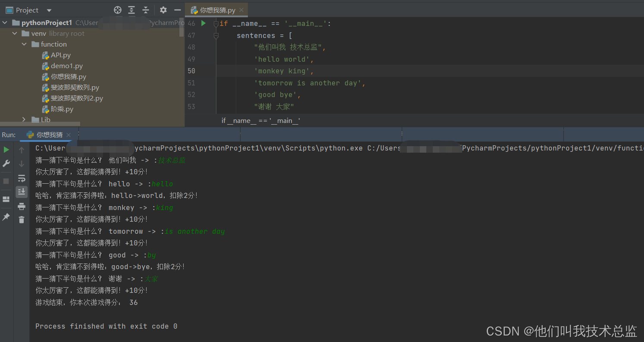Click console line 'good->bye, 扣除2分'
This screenshot has height=342, width=644.
tap(110, 267)
